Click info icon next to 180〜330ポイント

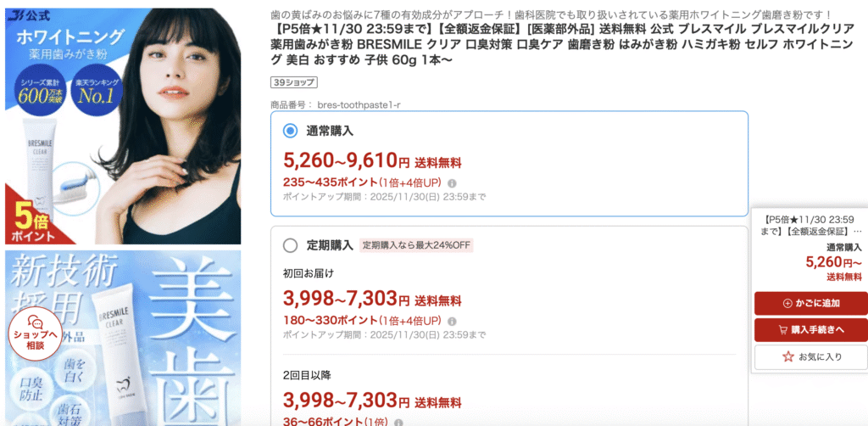452,321
